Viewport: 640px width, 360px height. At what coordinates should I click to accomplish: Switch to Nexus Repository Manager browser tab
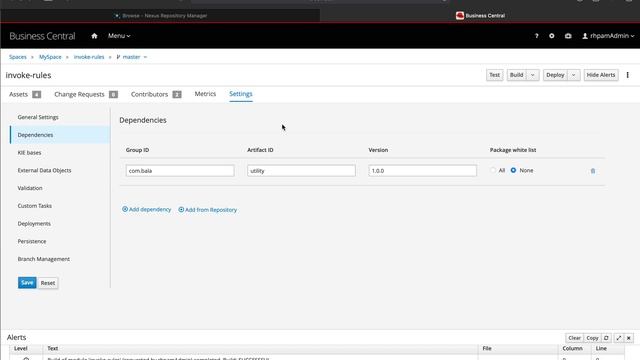(161, 16)
